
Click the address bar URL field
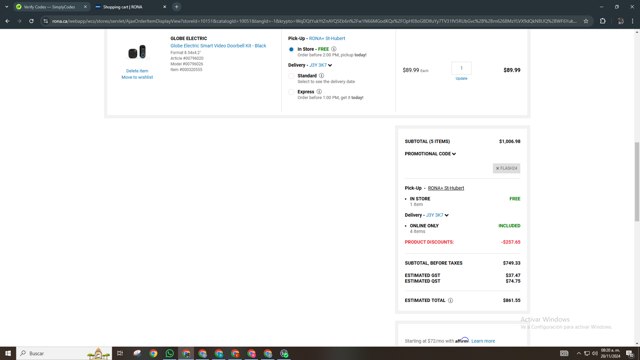314,21
